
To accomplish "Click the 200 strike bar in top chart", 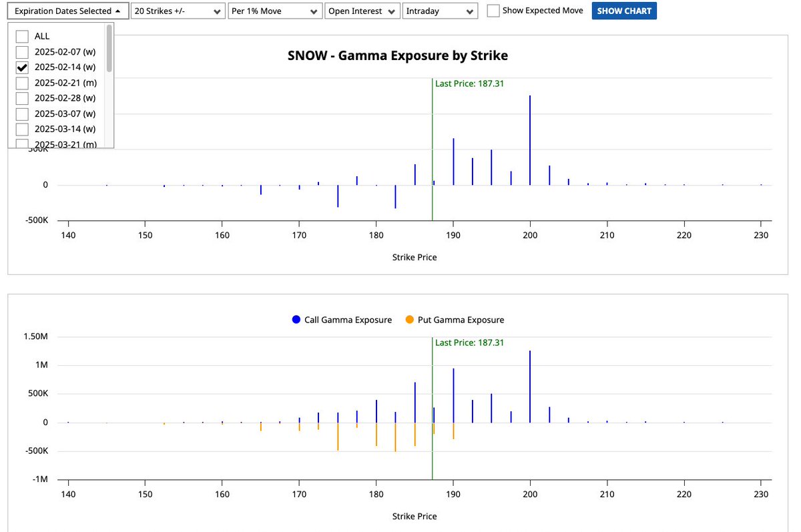I will coord(530,140).
